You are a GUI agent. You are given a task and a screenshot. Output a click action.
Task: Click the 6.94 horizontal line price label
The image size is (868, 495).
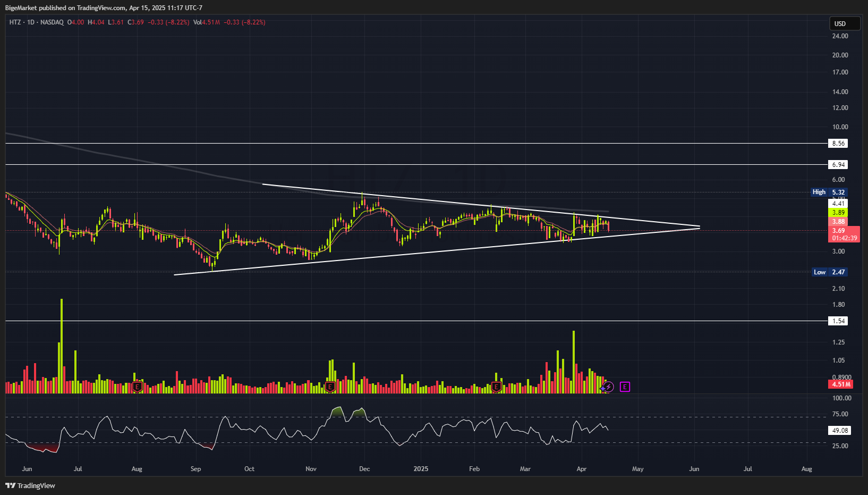(x=838, y=165)
